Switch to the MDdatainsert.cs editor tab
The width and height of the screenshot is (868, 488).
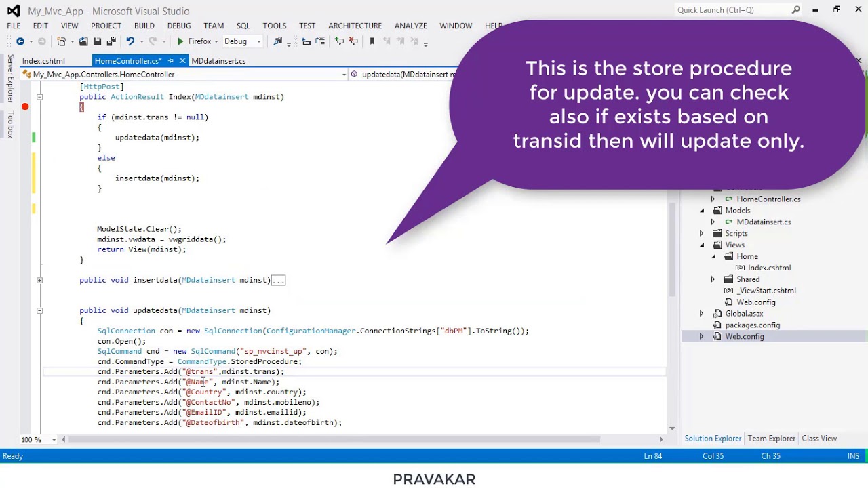tap(218, 61)
